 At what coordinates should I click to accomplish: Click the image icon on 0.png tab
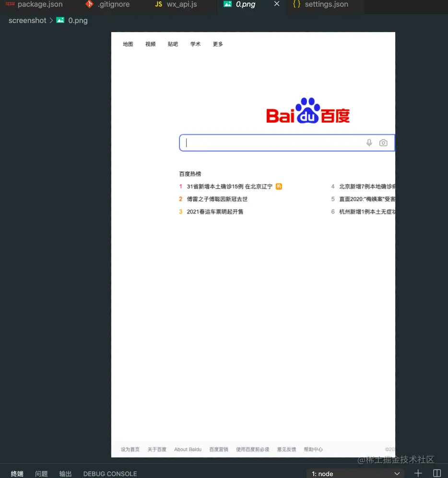pos(227,4)
